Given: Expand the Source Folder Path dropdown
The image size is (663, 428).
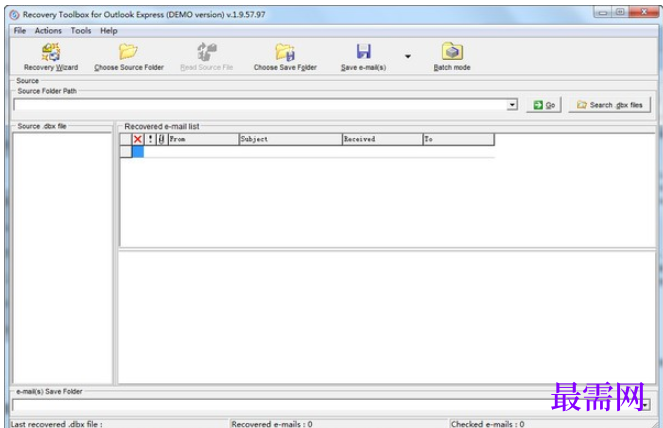Looking at the screenshot, I should click(512, 105).
